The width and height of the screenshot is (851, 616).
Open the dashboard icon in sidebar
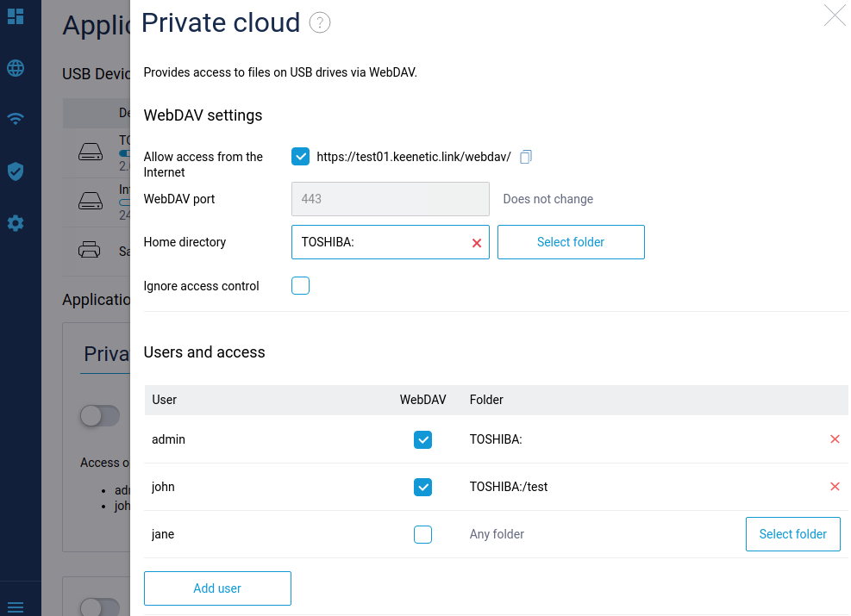pos(16,16)
